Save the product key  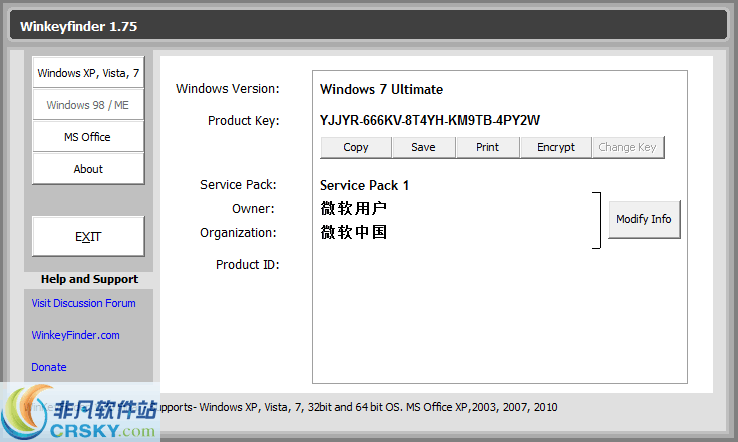pyautogui.click(x=424, y=147)
